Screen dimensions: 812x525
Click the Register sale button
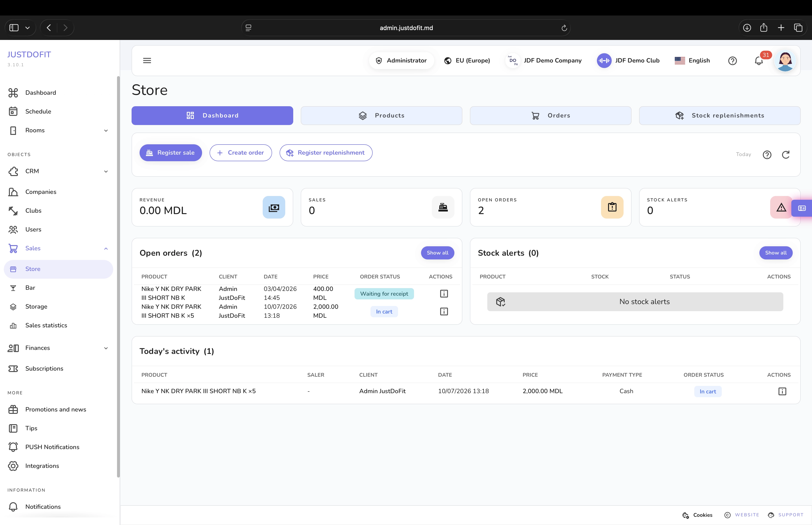(x=170, y=153)
